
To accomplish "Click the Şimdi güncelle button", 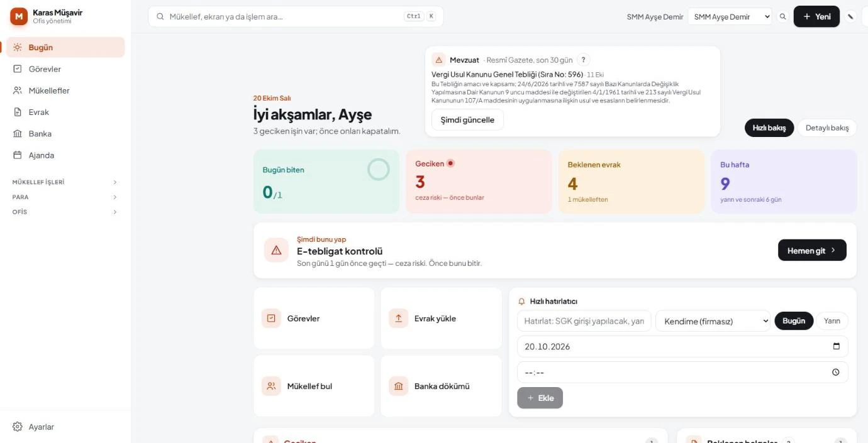I will tap(467, 120).
